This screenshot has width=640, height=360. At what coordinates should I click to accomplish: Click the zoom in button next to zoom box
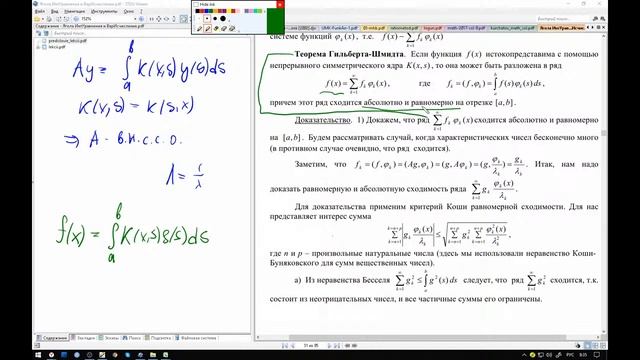tap(141, 19)
